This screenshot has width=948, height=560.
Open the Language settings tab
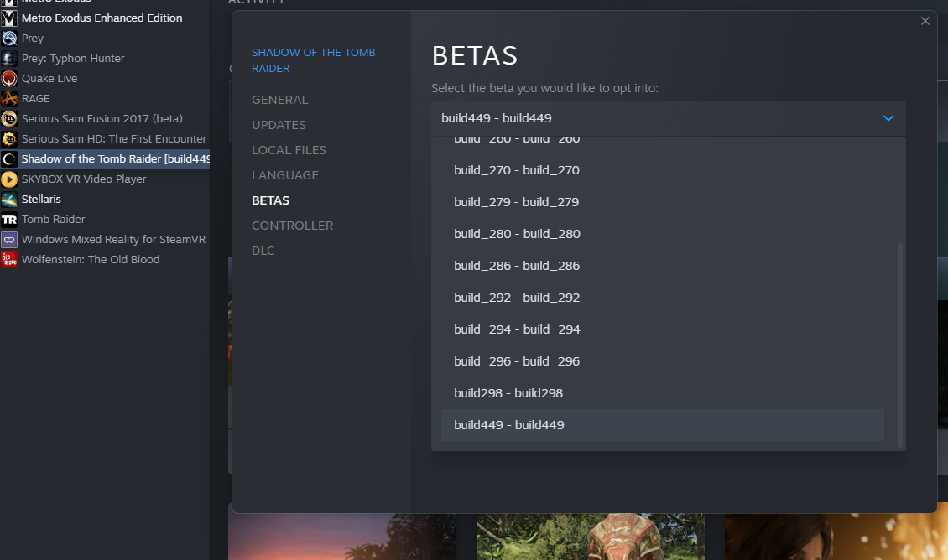(x=285, y=175)
